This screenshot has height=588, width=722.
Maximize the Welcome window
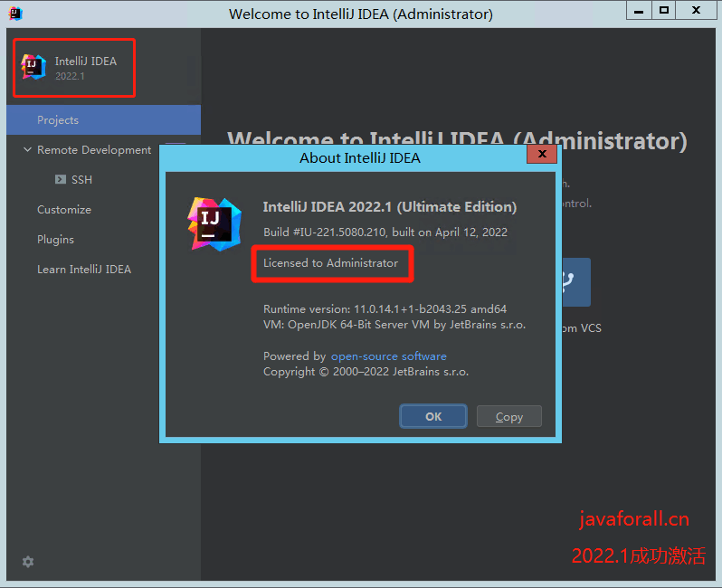(x=663, y=10)
